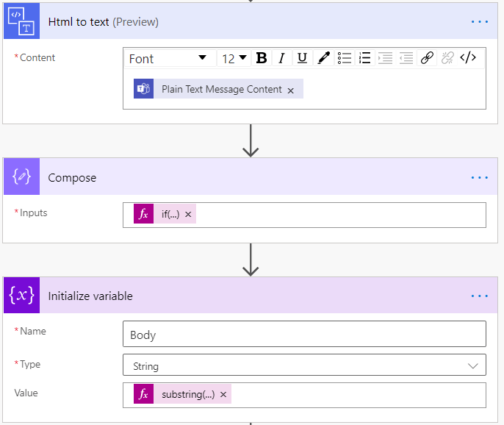Toggle bold formatting in Content editor
Screen dimensions: 504x425
(x=261, y=59)
